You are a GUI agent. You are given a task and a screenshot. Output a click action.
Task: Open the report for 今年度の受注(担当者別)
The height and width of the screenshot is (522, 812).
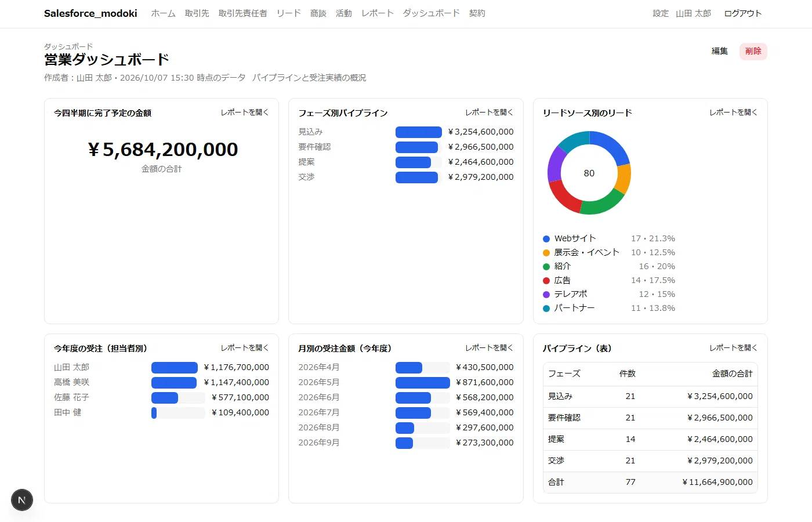pos(245,348)
